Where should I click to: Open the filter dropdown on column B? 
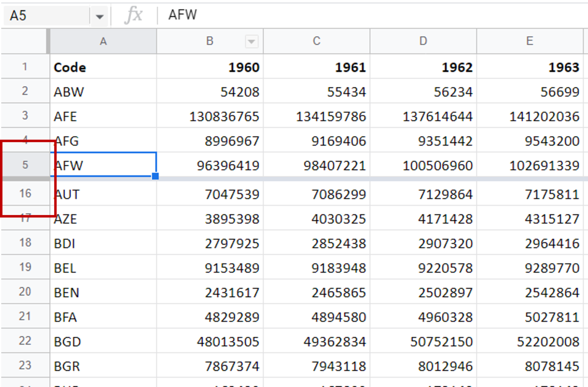pos(252,41)
